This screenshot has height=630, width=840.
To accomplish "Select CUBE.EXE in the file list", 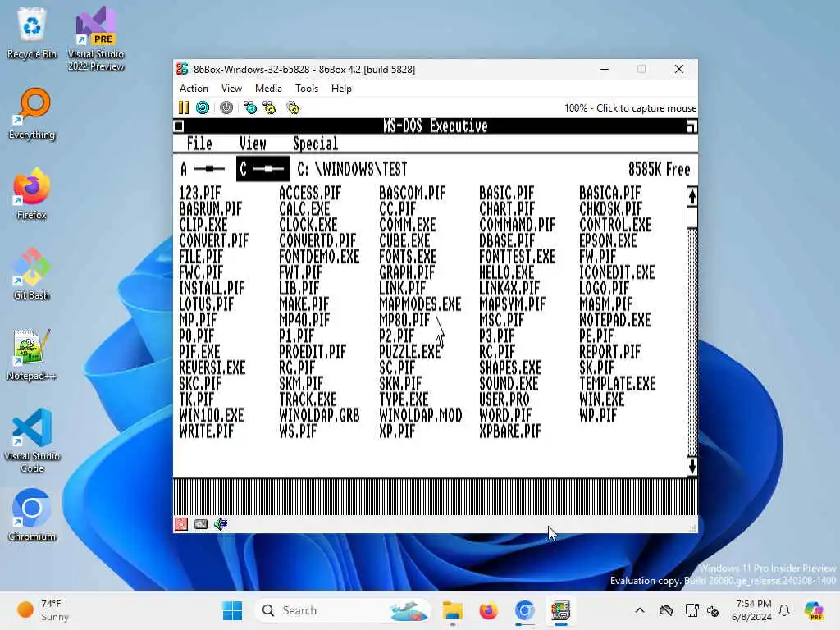I will coord(404,240).
